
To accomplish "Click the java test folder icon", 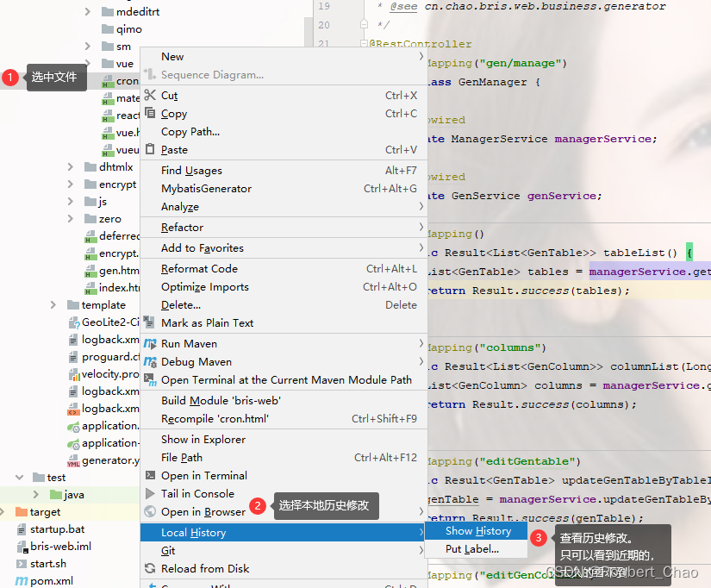I will pos(56,495).
